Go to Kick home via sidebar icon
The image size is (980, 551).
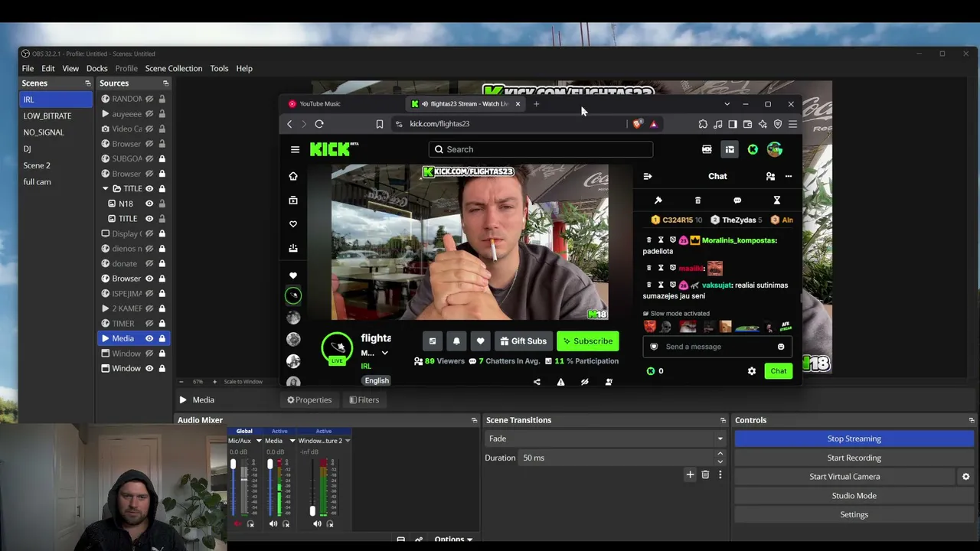pyautogui.click(x=293, y=176)
